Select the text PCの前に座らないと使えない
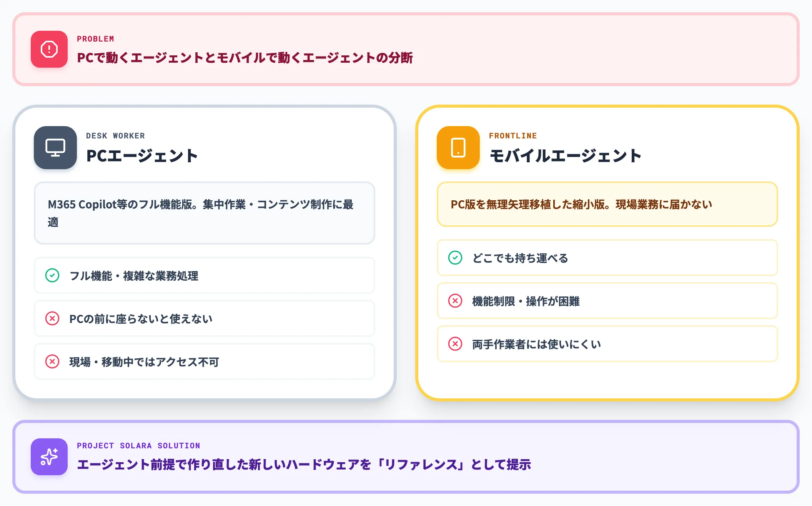Viewport: 812px width, 506px height. click(x=141, y=319)
